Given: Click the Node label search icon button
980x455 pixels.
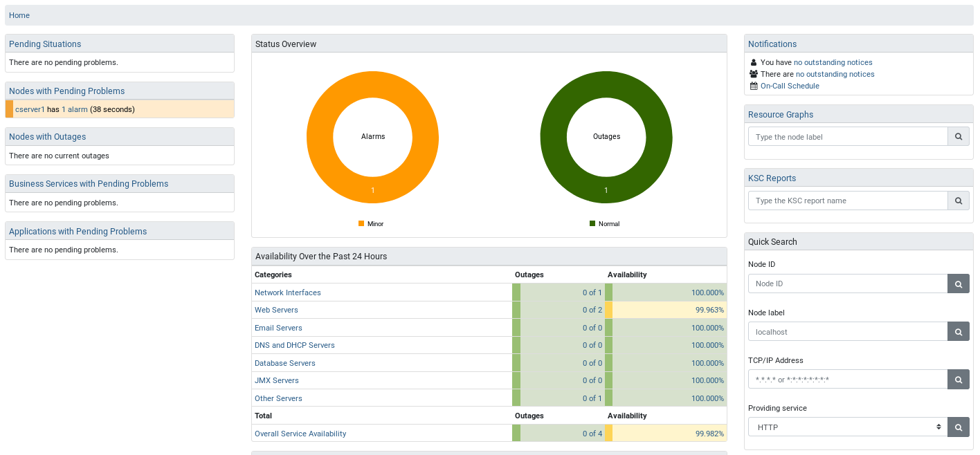Looking at the screenshot, I should coord(959,332).
